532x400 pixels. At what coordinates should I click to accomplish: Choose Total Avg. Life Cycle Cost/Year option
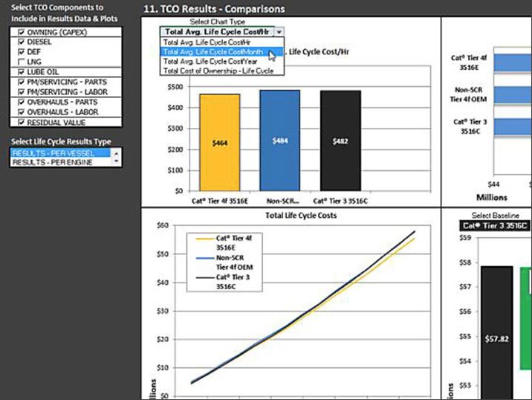coord(210,61)
